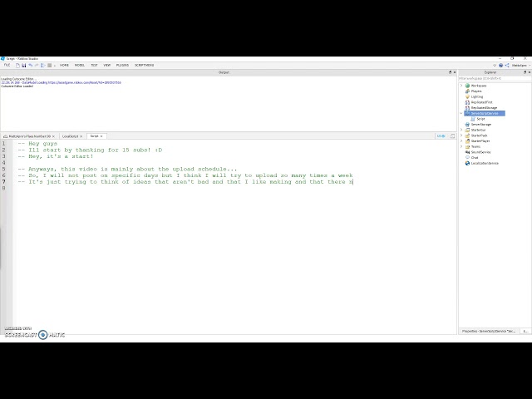Expand the Teams tree node
The width and height of the screenshot is (532, 399).
(461, 146)
